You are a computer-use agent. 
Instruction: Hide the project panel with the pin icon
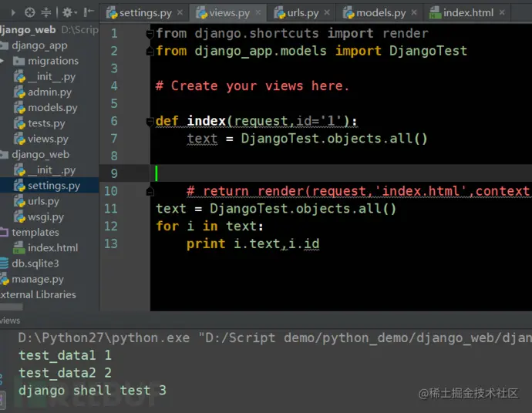pyautogui.click(x=89, y=12)
